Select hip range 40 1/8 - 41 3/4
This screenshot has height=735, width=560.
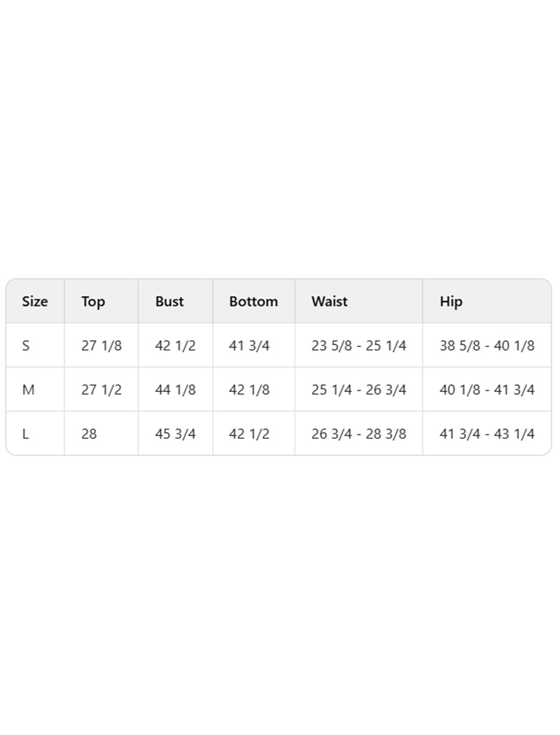pyautogui.click(x=487, y=389)
